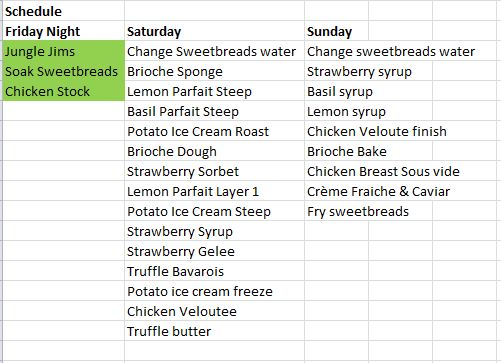Click the Lemon Parfait Steep cell
This screenshot has width=501, height=363.
[x=214, y=91]
